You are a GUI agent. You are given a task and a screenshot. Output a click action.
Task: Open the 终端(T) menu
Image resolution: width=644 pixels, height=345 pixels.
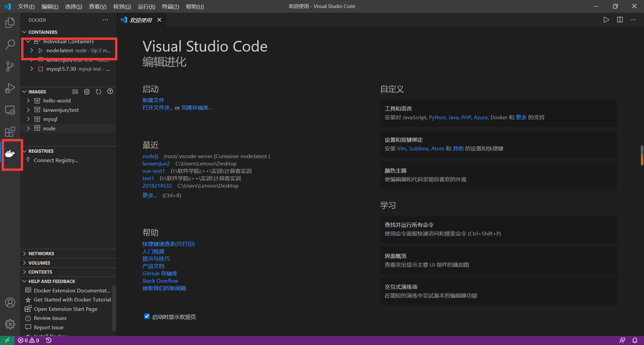coord(170,6)
